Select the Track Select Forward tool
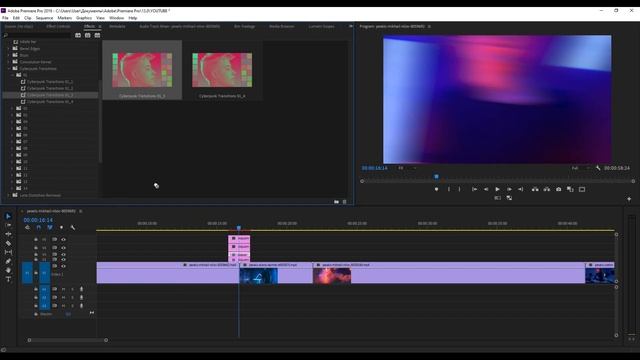 (x=8, y=225)
